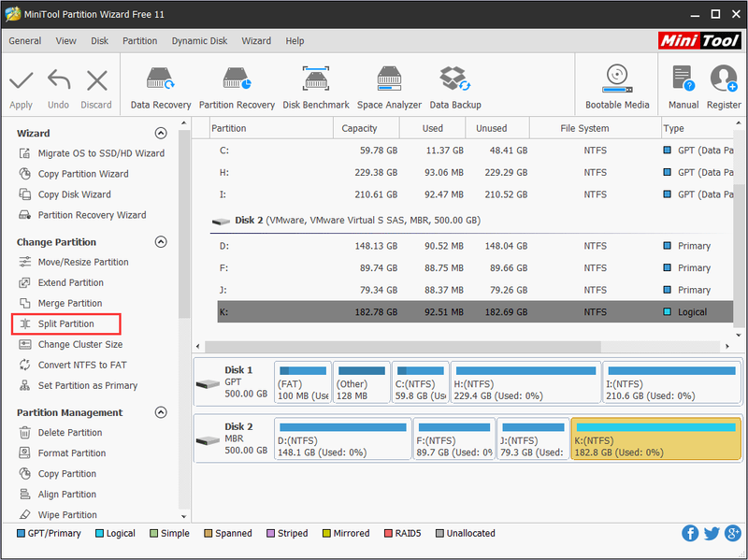Collapse the Change Partition section
This screenshot has width=748, height=560.
(x=161, y=242)
